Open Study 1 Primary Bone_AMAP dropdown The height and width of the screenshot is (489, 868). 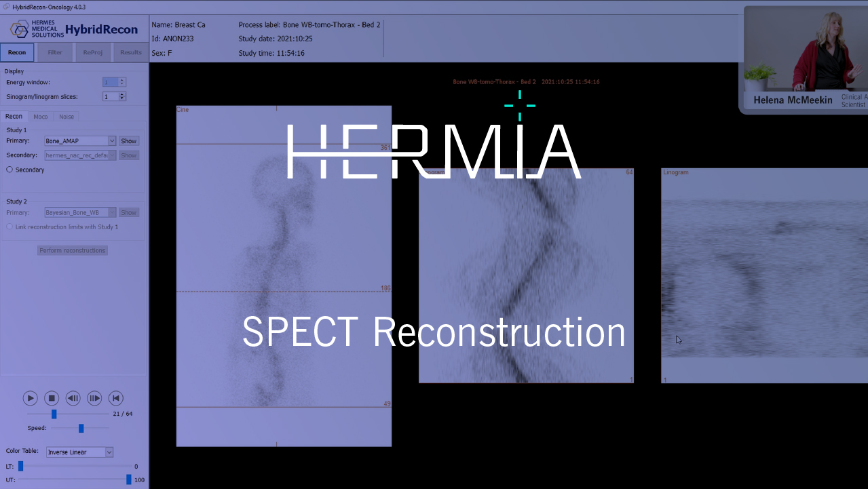111,141
